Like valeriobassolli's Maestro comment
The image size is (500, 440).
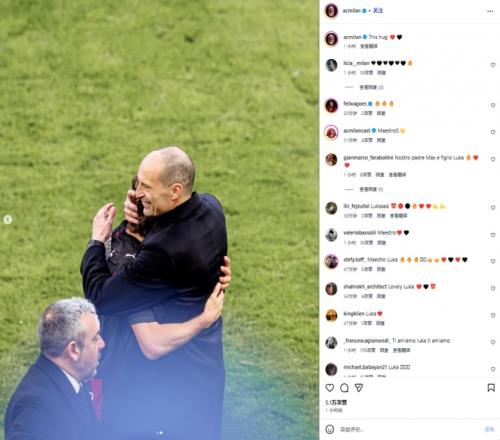pos(493,235)
